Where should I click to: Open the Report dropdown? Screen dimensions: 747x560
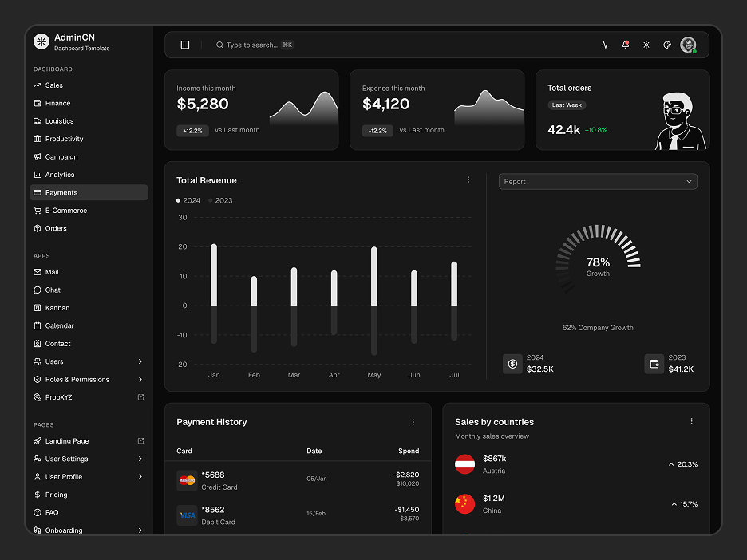click(x=598, y=181)
